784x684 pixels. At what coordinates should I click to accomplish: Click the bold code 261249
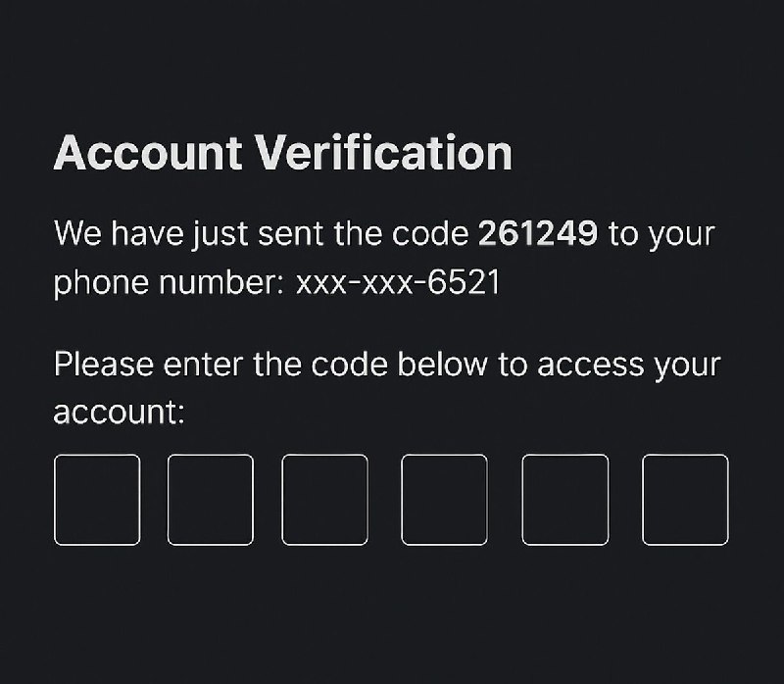point(538,233)
